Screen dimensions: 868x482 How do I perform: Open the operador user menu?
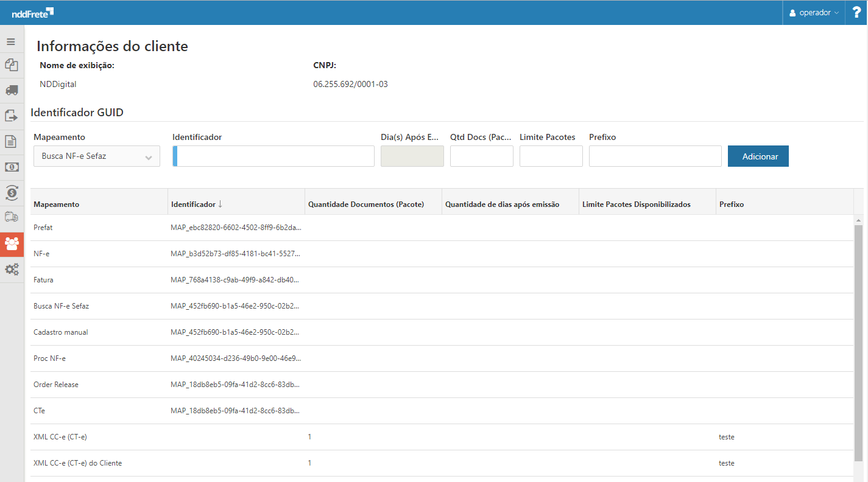pos(814,13)
